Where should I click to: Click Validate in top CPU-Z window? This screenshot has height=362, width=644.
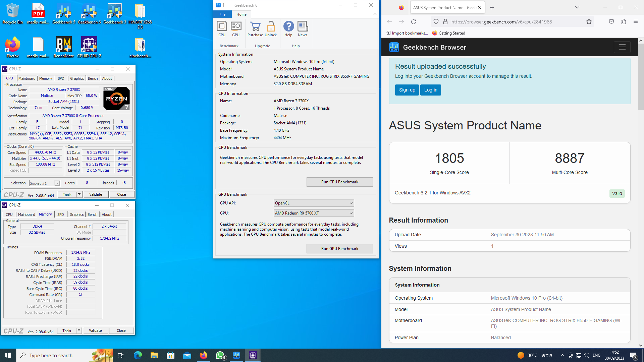click(96, 194)
